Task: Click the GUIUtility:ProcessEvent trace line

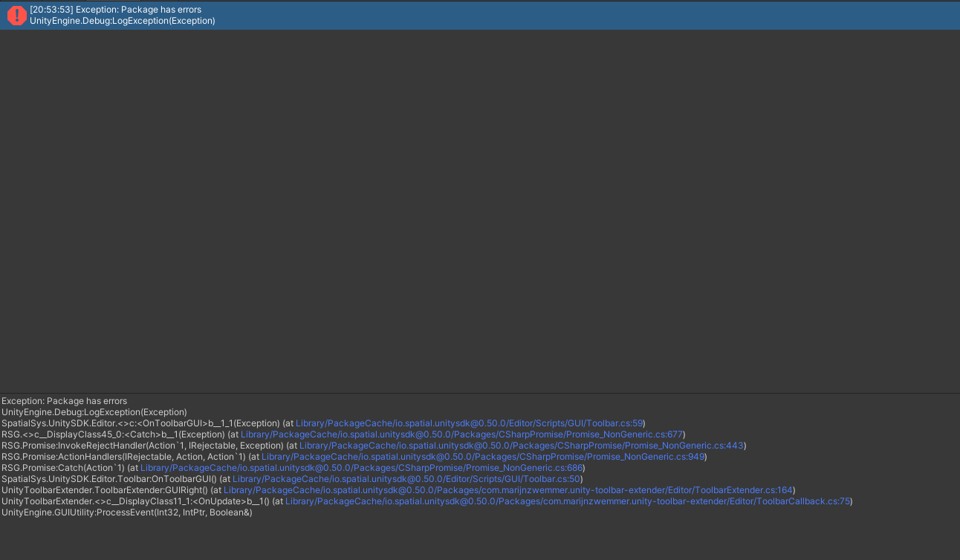Action: [x=126, y=512]
